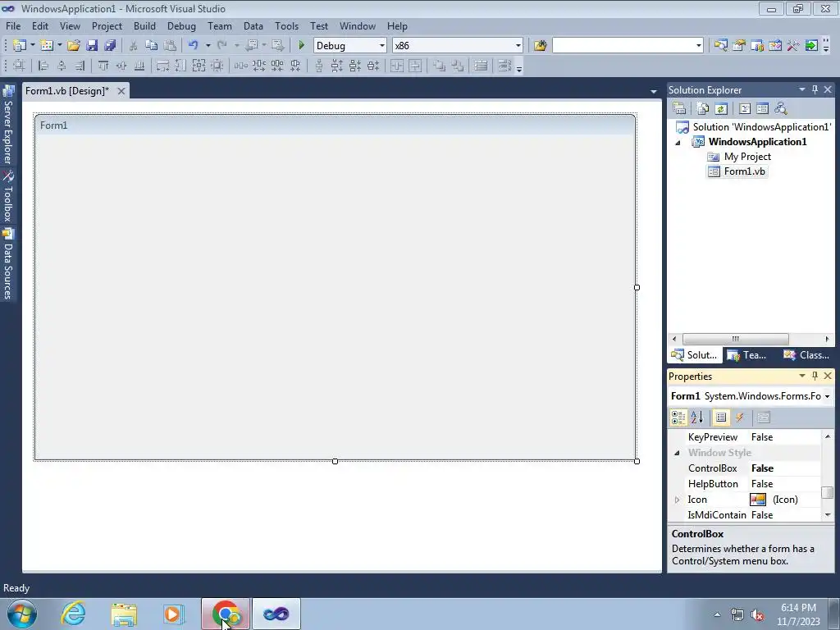Open Internet Explorer from the taskbar
The image size is (840, 630).
tap(73, 614)
